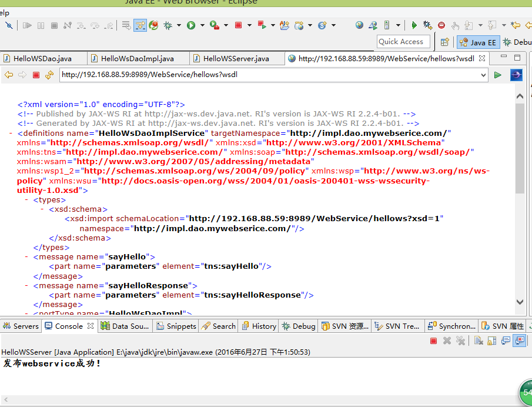The height and width of the screenshot is (407, 532).
Task: Open the Servers view tab
Action: (x=21, y=326)
